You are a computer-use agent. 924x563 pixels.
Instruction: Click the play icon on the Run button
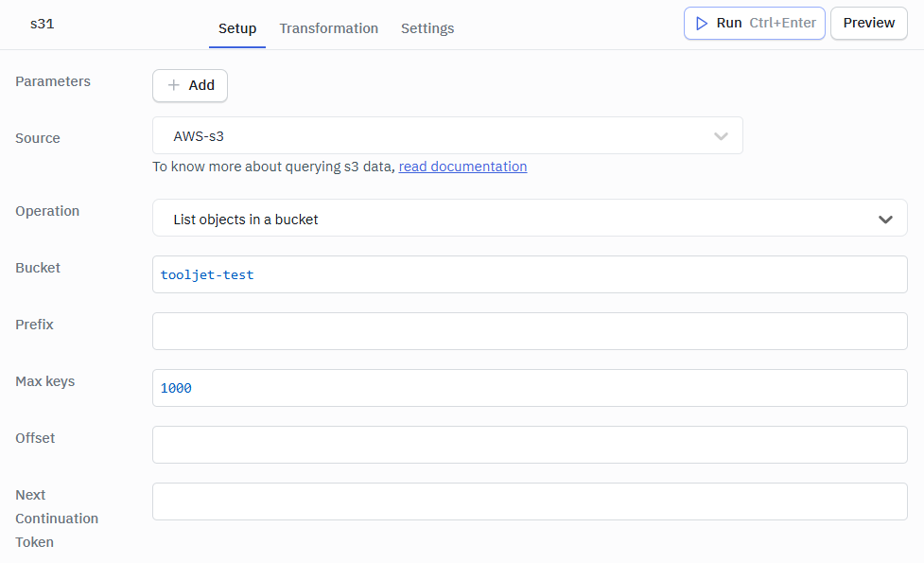tap(703, 23)
